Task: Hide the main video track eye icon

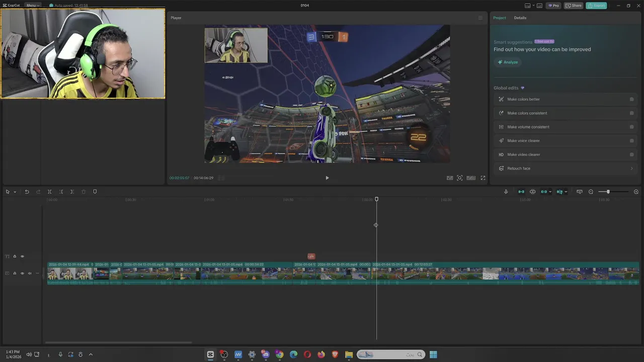Action: pos(22,274)
